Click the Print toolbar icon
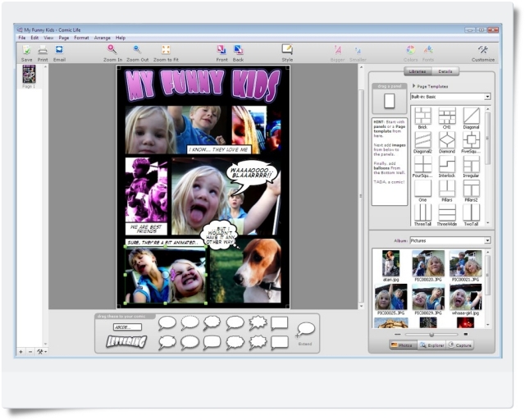The width and height of the screenshot is (525, 420). (x=43, y=50)
